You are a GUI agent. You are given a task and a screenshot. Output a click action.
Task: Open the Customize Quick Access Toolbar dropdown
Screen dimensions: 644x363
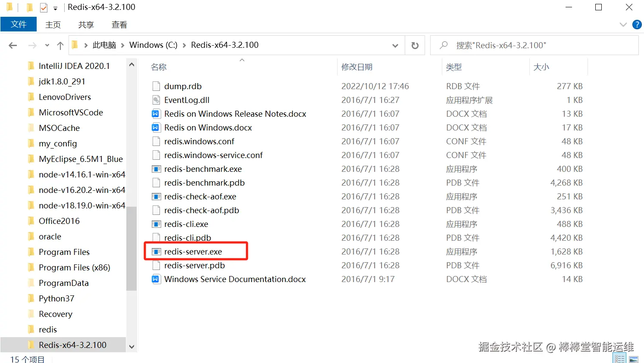(x=55, y=8)
